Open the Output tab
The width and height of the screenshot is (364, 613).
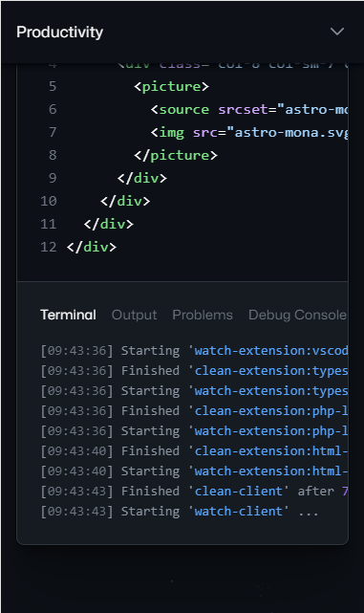pyautogui.click(x=134, y=315)
